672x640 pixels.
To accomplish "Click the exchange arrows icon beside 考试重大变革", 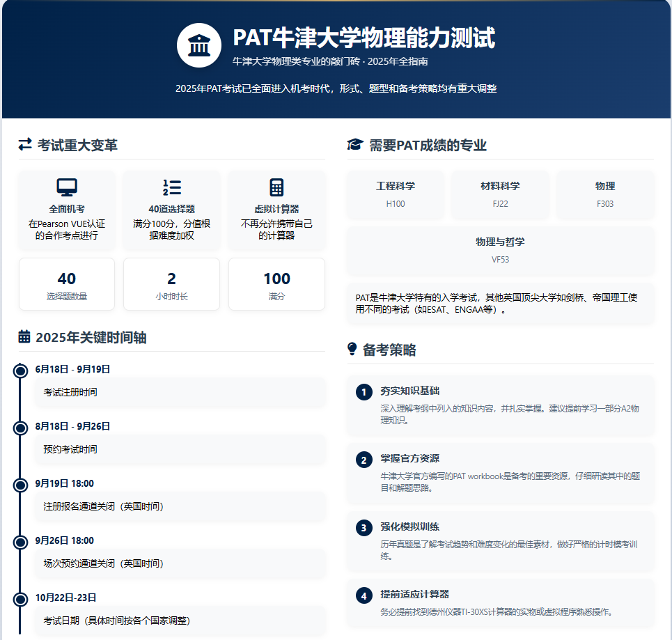I will pos(25,145).
